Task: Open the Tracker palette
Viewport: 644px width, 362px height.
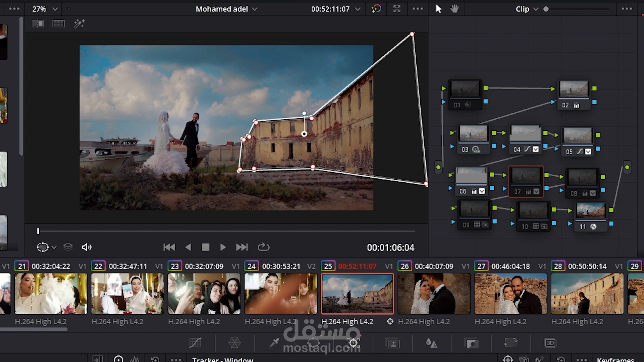Action: 353,343
